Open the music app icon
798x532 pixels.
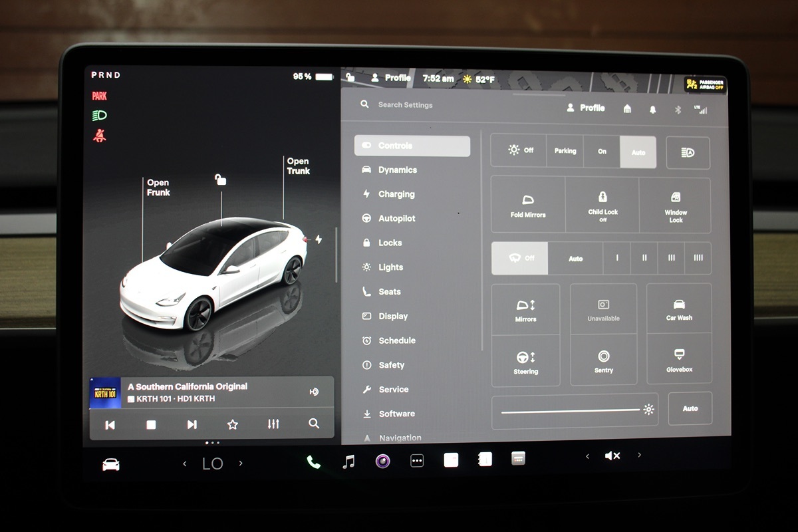tap(348, 462)
